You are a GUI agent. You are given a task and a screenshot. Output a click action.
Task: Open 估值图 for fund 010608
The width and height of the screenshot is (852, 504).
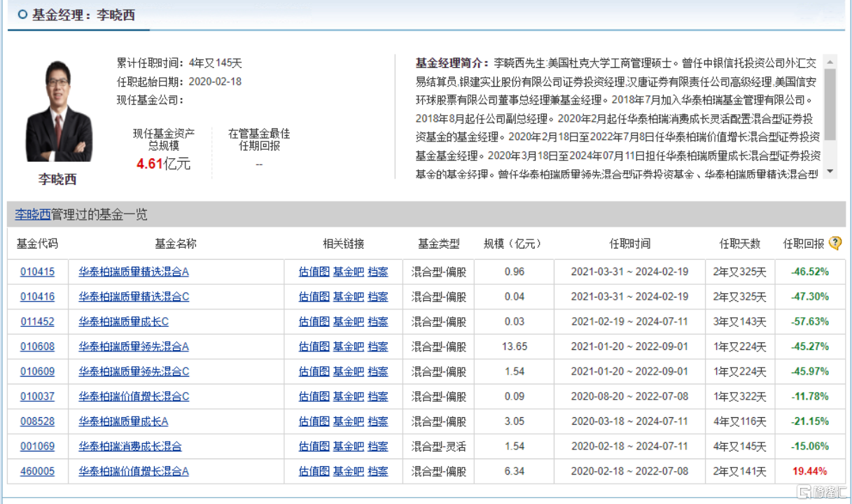tap(314, 346)
